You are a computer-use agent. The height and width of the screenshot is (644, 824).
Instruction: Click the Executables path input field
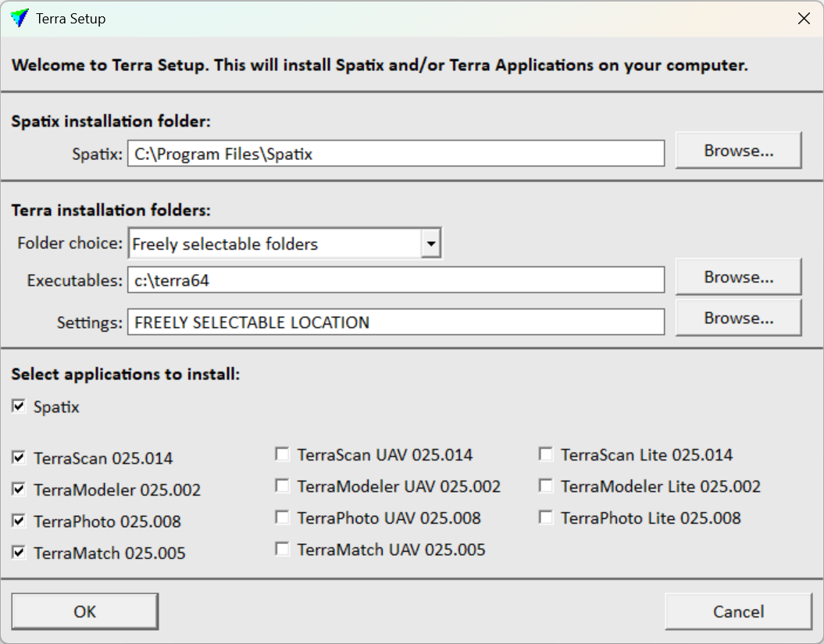click(395, 280)
